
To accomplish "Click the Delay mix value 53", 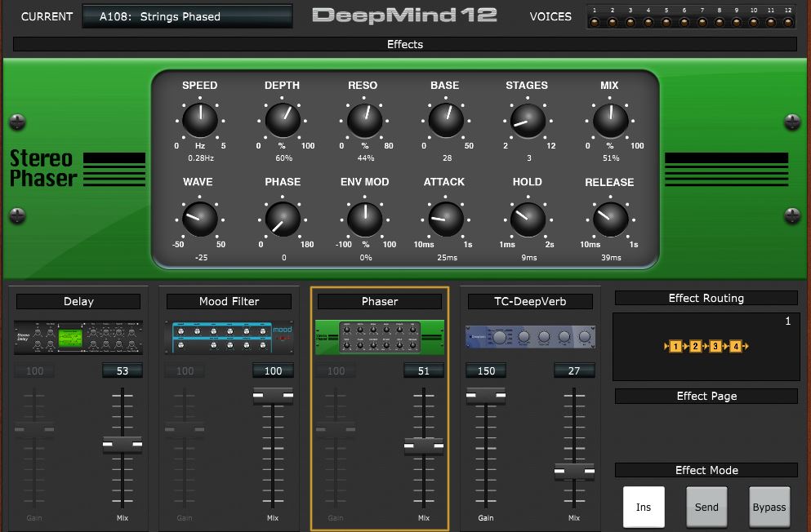I will (122, 371).
